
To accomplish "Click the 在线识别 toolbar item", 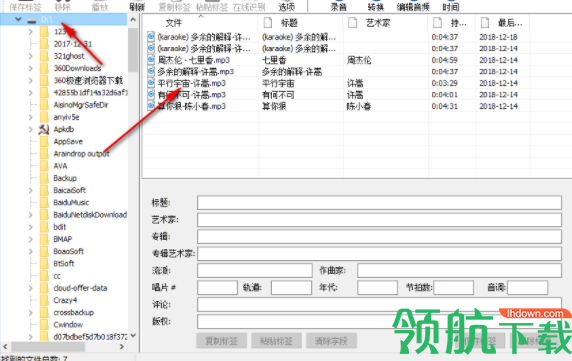I will pyautogui.click(x=249, y=7).
